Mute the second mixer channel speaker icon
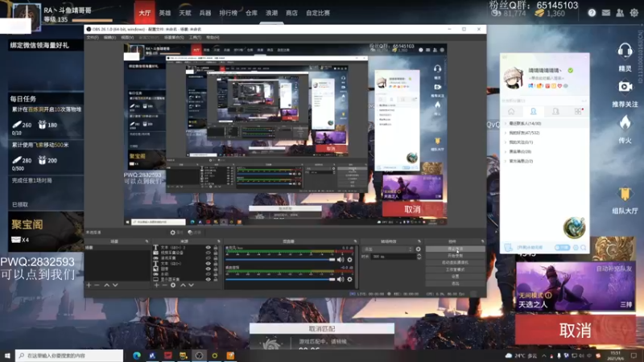Image resolution: width=644 pixels, height=362 pixels. 341,279
